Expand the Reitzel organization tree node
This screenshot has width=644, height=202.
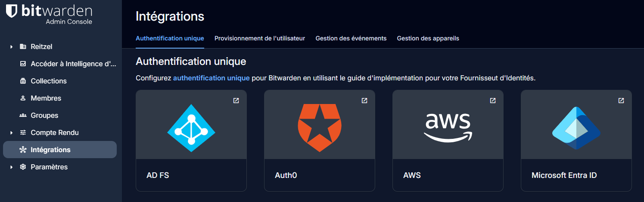pyautogui.click(x=12, y=46)
